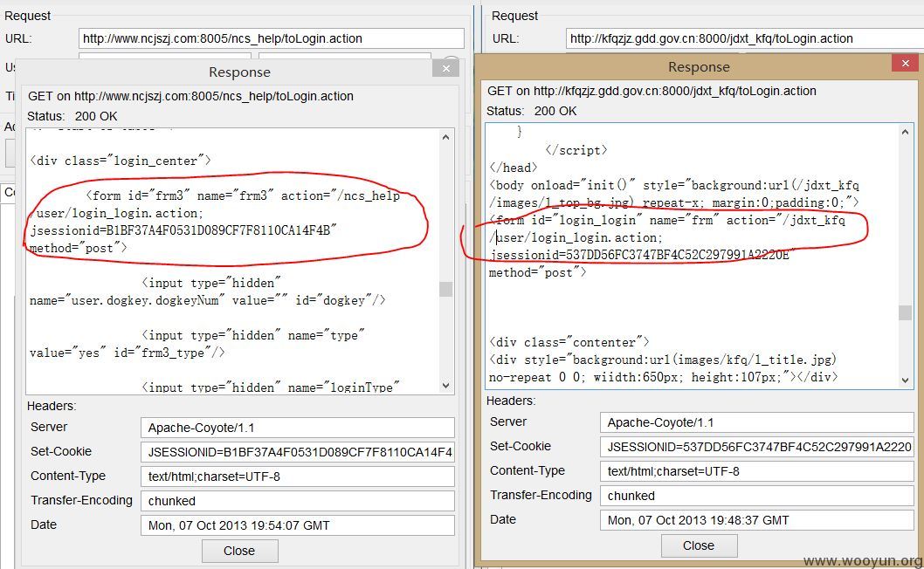
Task: Click the grey X of the left Response dialog
Action: pos(446,69)
